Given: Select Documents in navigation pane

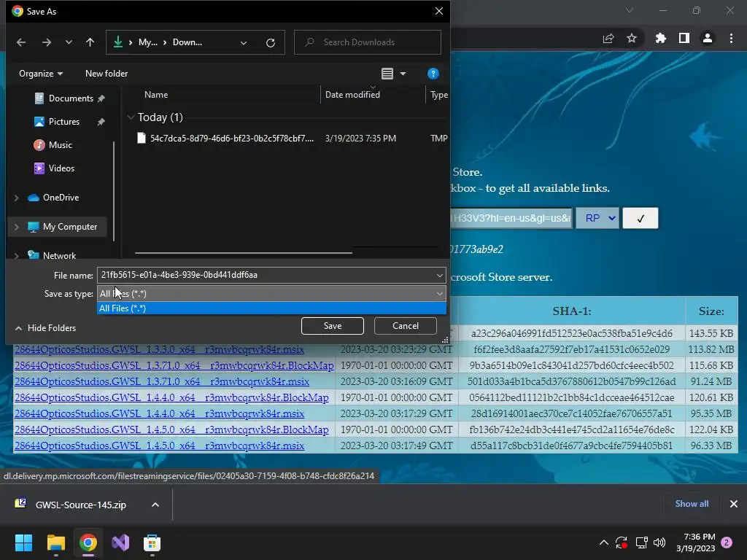Looking at the screenshot, I should coord(70,98).
